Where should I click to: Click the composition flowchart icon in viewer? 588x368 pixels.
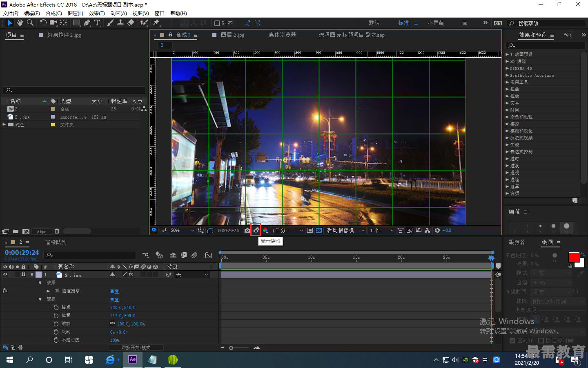[x=427, y=230]
